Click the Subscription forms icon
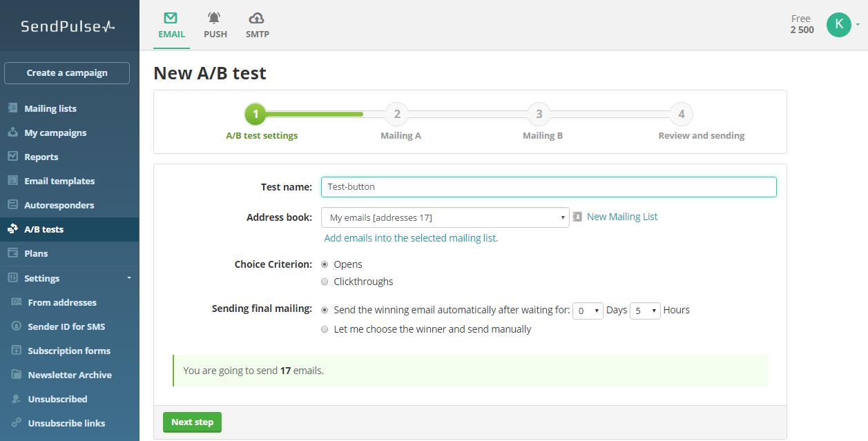Screen dimensions: 868x441 (x=16, y=351)
